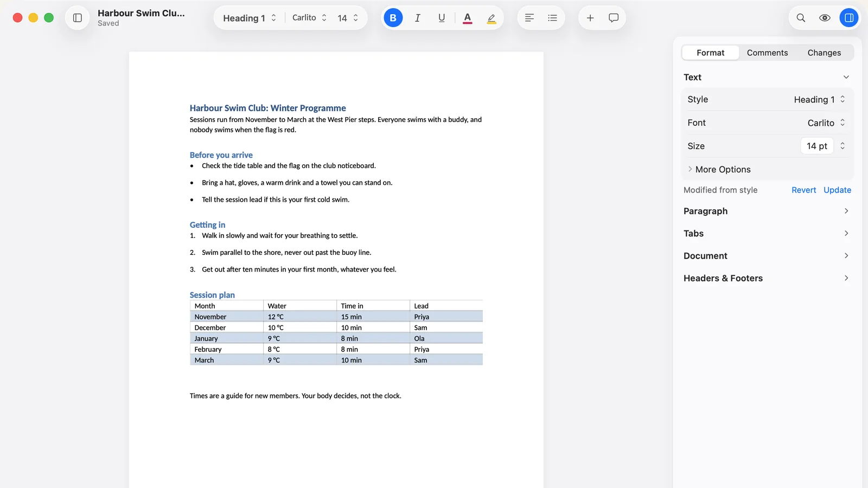Click the plus insert button
Image resolution: width=868 pixels, height=488 pixels.
590,18
